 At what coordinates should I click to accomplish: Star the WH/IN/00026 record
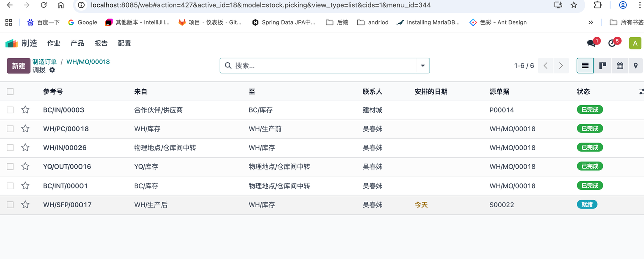(25, 148)
